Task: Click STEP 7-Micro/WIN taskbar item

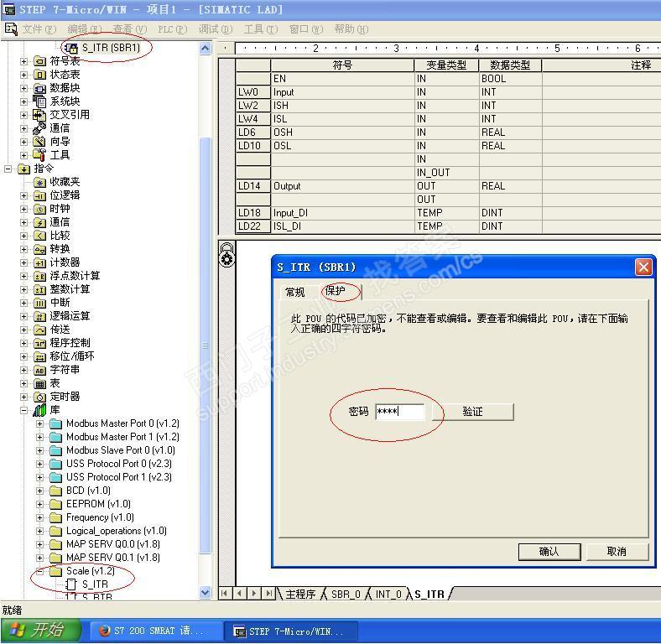Action: tap(290, 631)
